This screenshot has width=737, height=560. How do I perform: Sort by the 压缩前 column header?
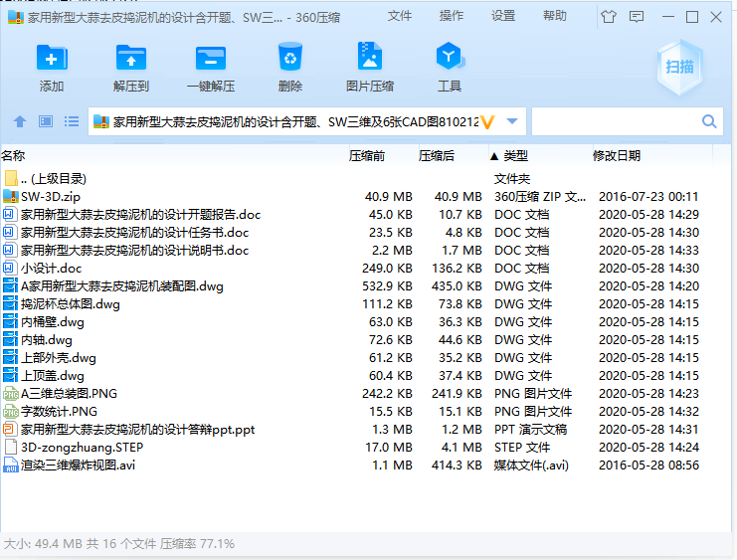[x=367, y=155]
